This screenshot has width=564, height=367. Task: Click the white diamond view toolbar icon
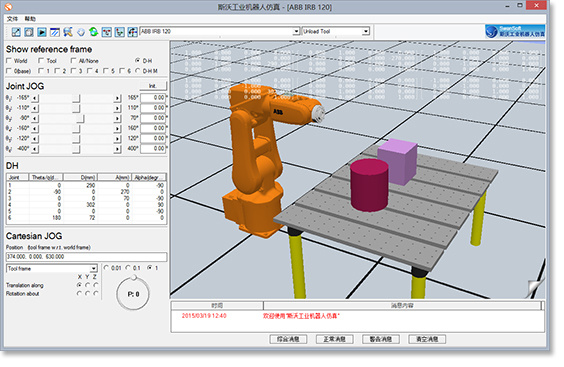(81, 32)
